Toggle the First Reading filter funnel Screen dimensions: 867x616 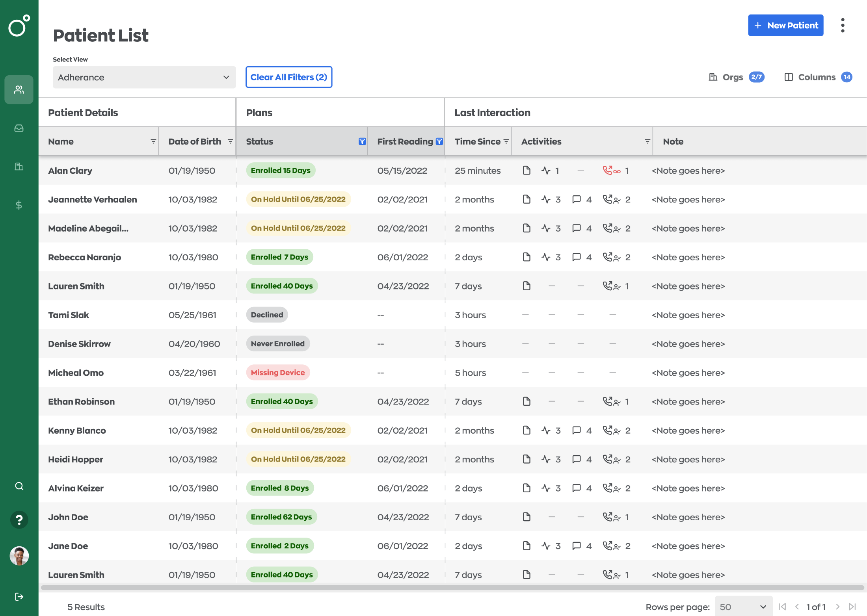point(439,141)
